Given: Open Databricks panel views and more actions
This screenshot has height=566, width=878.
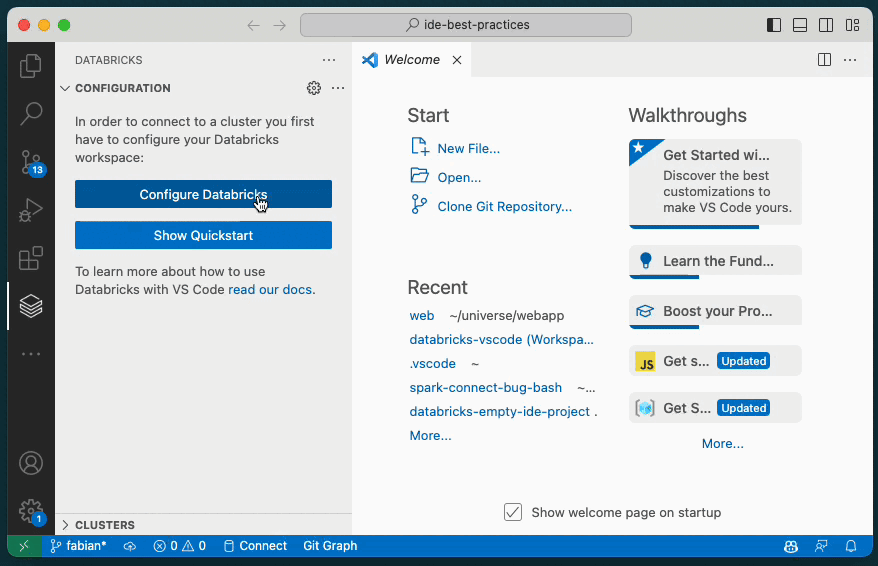Looking at the screenshot, I should point(329,60).
